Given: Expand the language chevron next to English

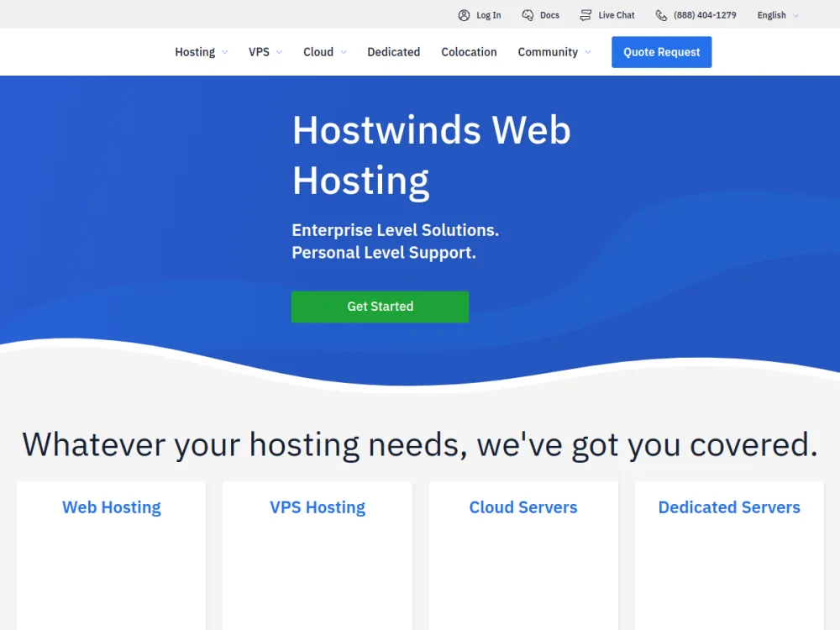Looking at the screenshot, I should point(795,15).
